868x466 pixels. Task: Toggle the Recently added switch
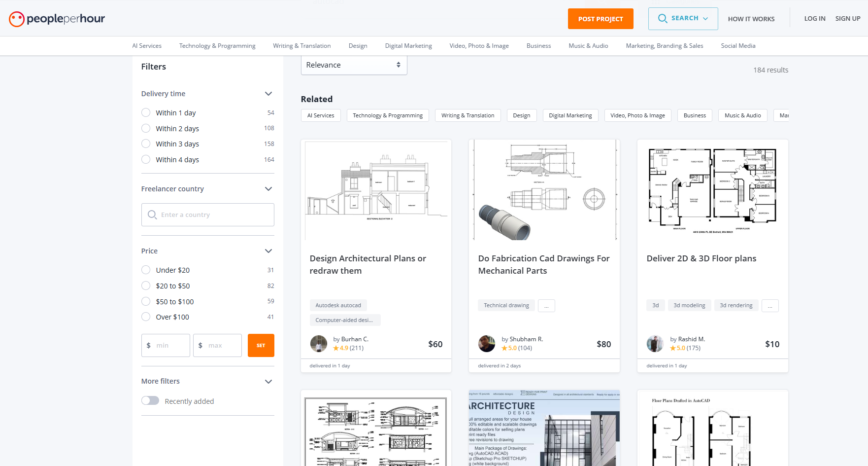click(x=150, y=401)
